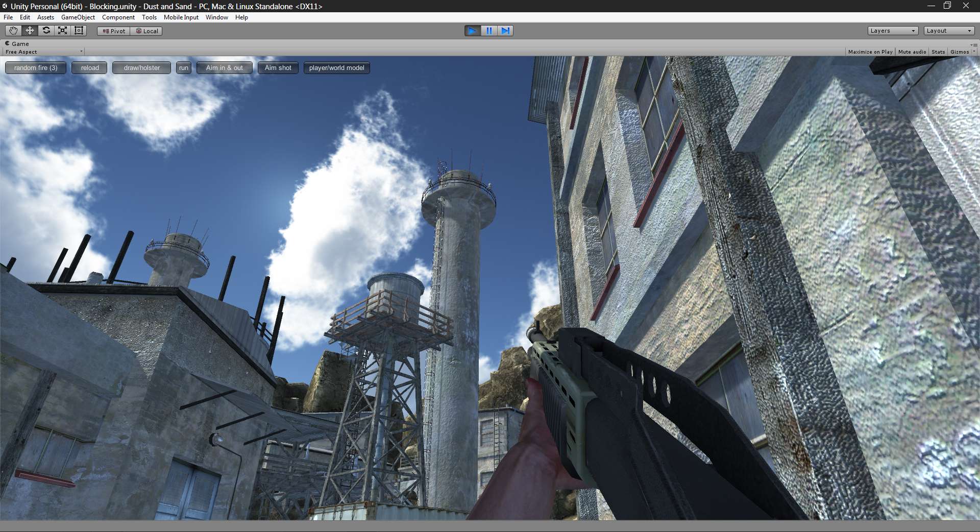Select the Rect transform tool
The image size is (980, 532).
(79, 31)
